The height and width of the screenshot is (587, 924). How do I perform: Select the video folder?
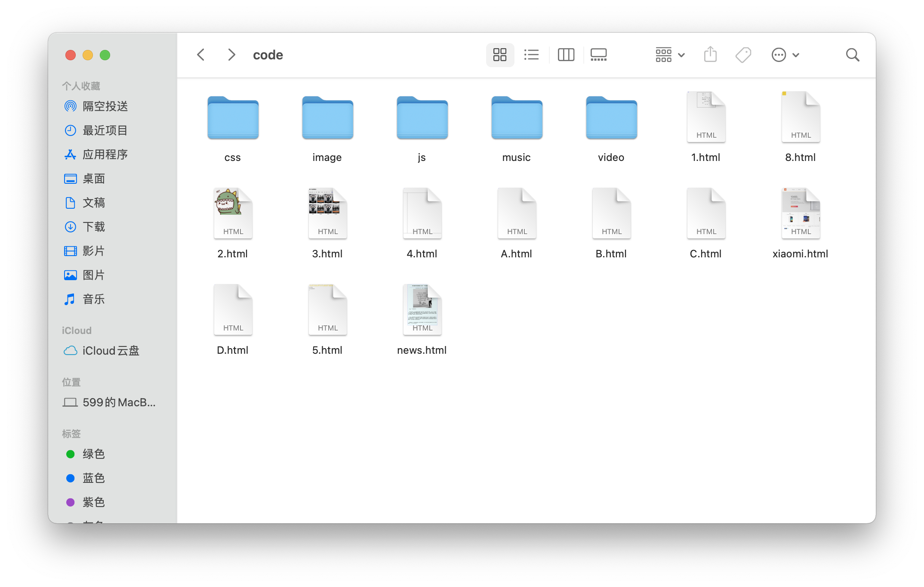pyautogui.click(x=611, y=117)
